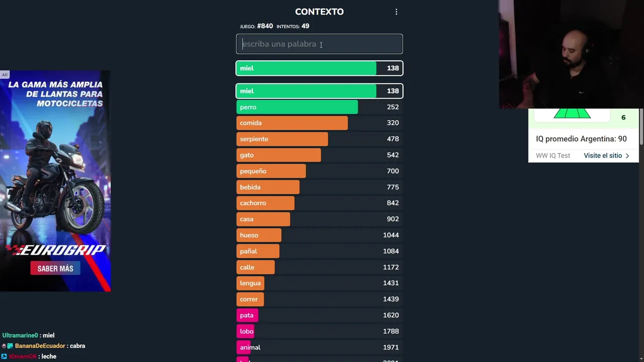644x362 pixels.
Task: Click the hammer moderator badge beside t0meroOK
Action: [x=5, y=356]
